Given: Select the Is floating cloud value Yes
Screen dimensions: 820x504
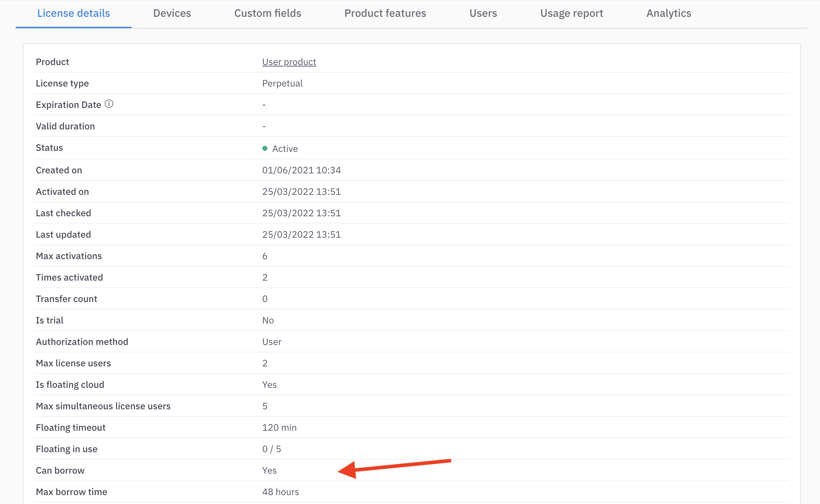Looking at the screenshot, I should pos(269,385).
